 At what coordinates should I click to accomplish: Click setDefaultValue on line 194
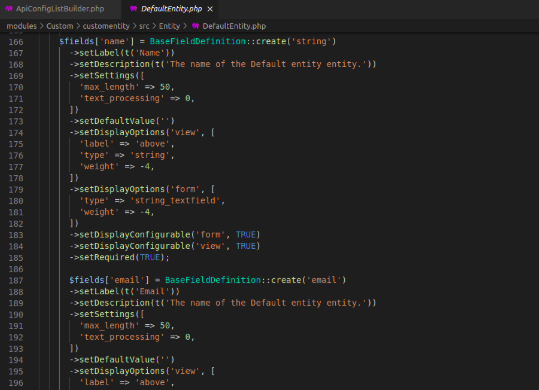pos(117,360)
